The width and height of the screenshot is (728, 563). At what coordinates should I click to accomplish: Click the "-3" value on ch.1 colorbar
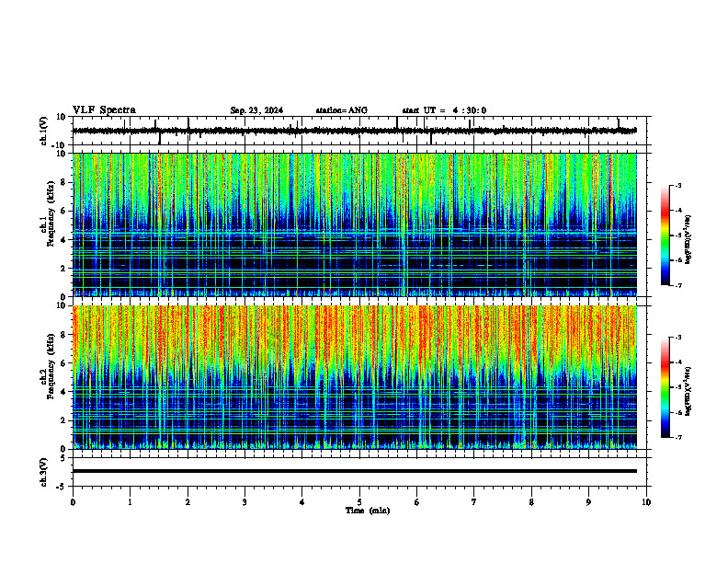(678, 186)
